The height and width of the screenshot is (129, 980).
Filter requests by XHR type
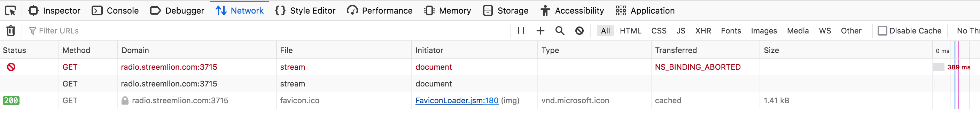703,31
